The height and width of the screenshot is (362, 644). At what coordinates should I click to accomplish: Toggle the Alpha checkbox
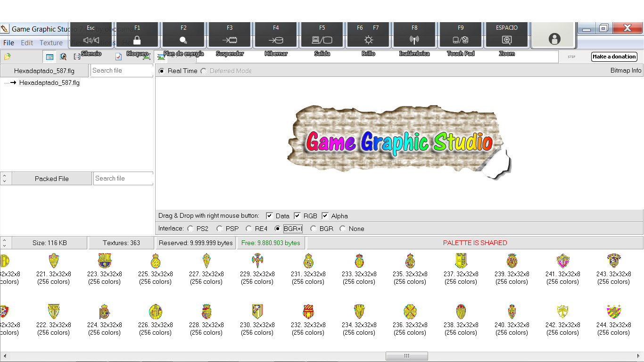coord(325,216)
